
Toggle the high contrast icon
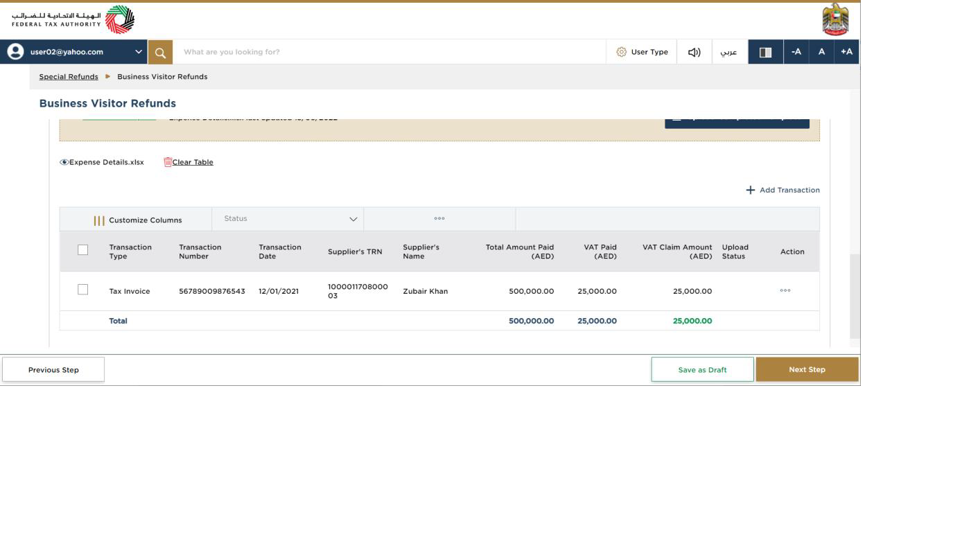tap(766, 52)
